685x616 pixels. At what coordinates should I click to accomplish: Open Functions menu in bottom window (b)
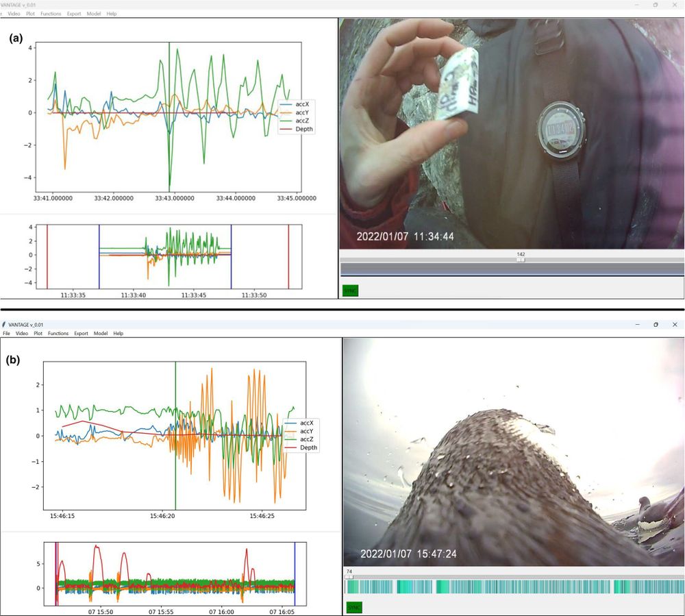pos(58,333)
